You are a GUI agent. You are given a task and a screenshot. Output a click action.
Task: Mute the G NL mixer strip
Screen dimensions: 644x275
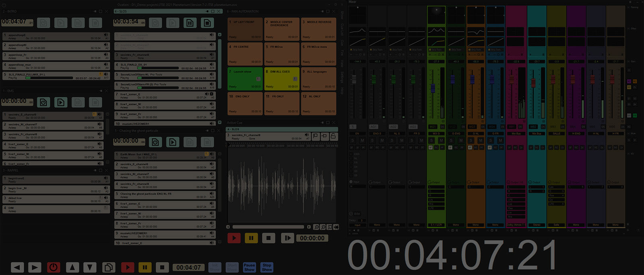pos(481,140)
